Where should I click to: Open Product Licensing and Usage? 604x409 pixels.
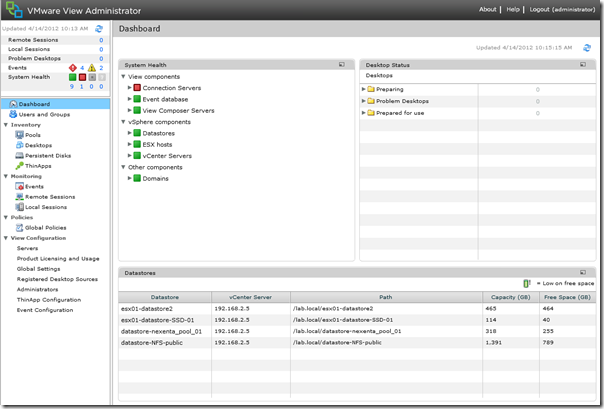[58, 259]
